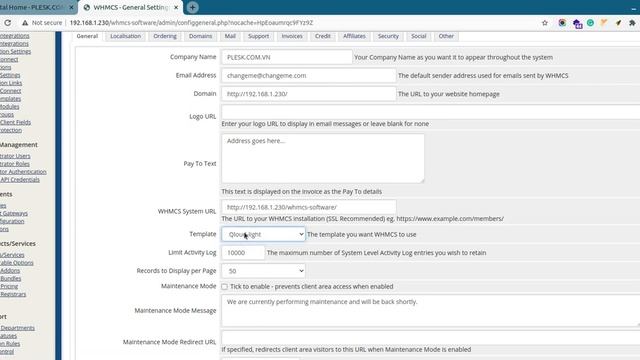The image size is (640, 360).
Task: Switch to the Portal Home PLESK browser tab
Action: [x=35, y=7]
